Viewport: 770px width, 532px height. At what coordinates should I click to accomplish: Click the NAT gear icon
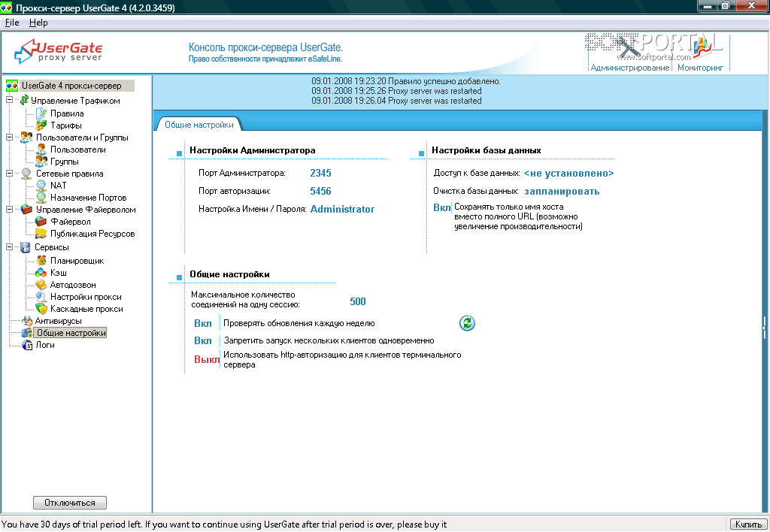(x=41, y=186)
